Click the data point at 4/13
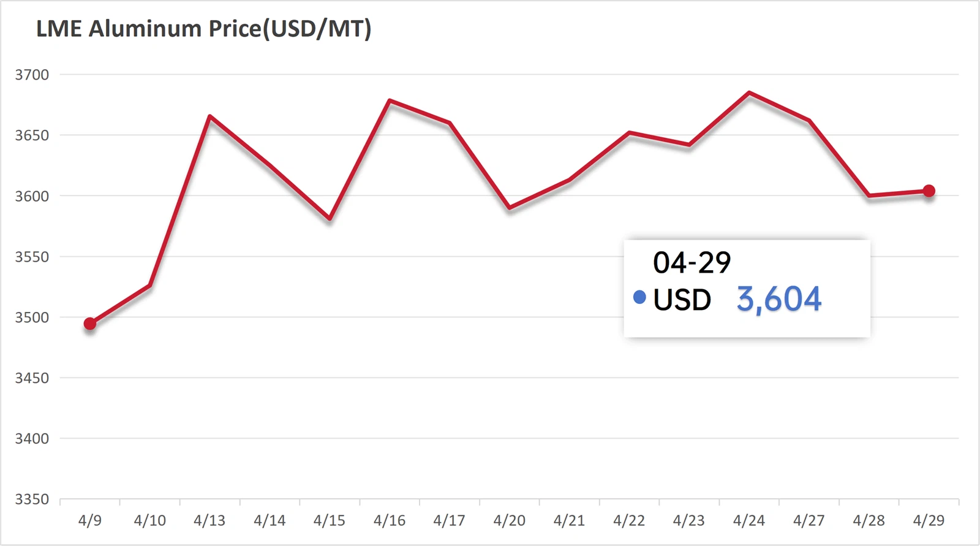980x546 pixels. coord(209,116)
